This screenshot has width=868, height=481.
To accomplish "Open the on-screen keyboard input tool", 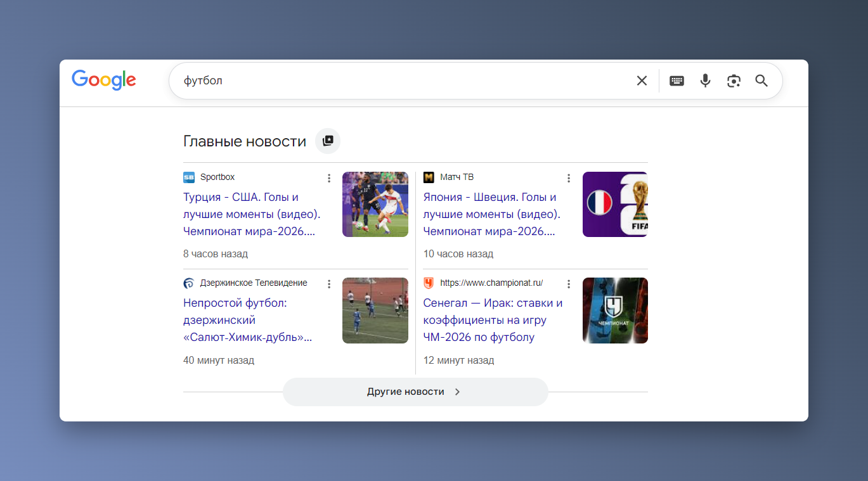I will point(677,80).
